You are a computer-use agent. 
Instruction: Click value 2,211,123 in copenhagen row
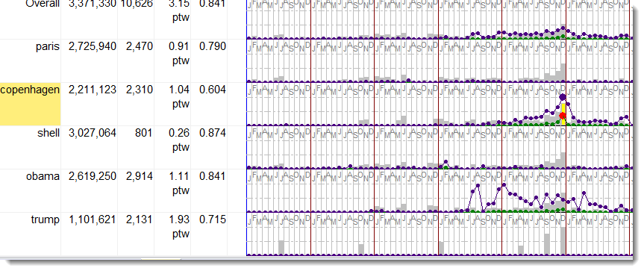click(93, 90)
